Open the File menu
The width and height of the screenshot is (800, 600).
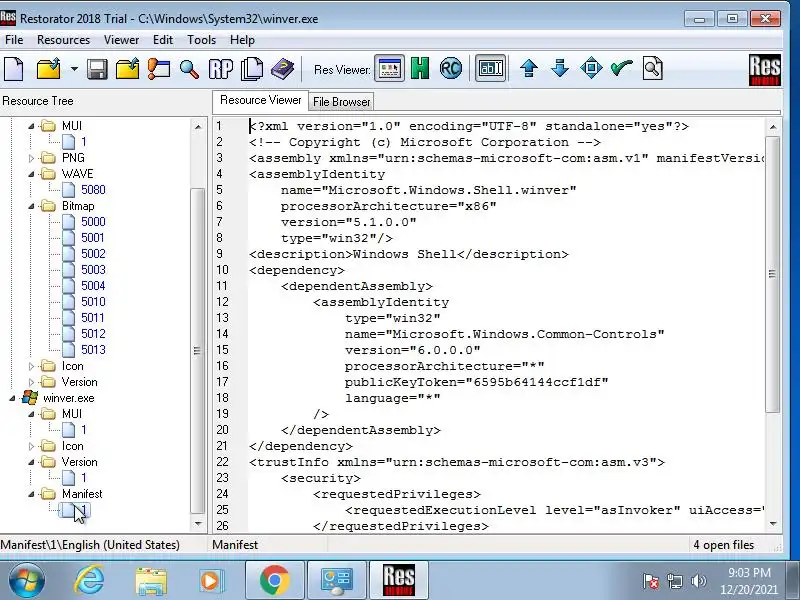pos(14,40)
